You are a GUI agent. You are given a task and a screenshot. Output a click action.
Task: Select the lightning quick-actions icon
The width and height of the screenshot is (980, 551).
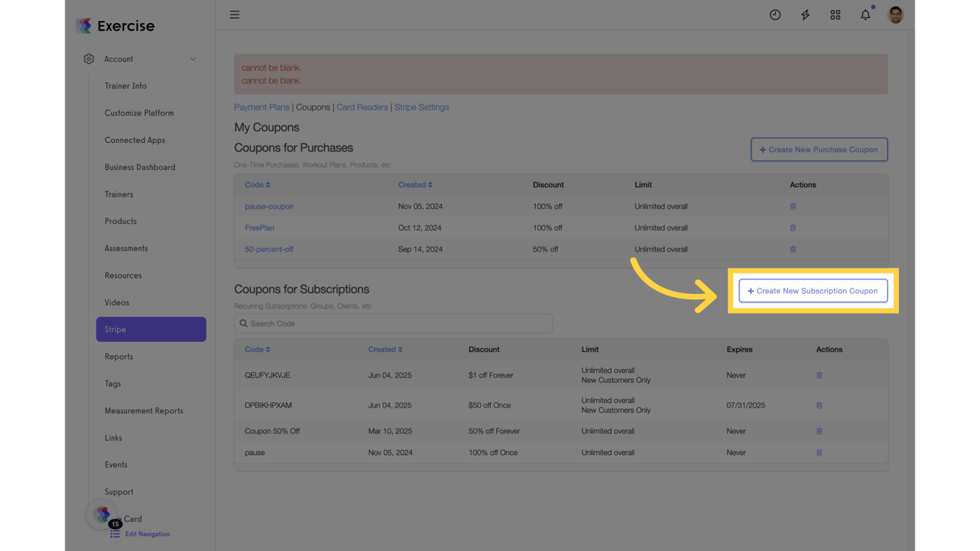click(805, 14)
